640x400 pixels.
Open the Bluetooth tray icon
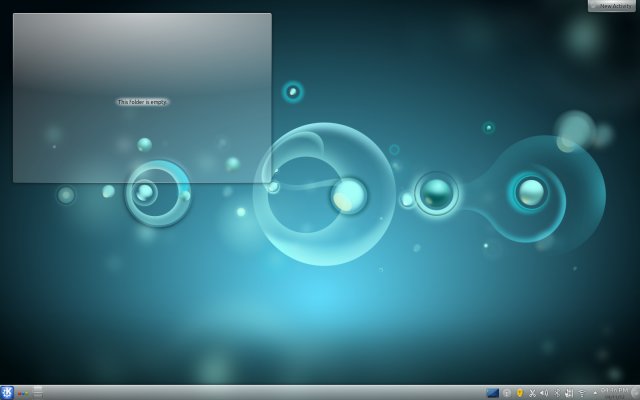[556, 393]
